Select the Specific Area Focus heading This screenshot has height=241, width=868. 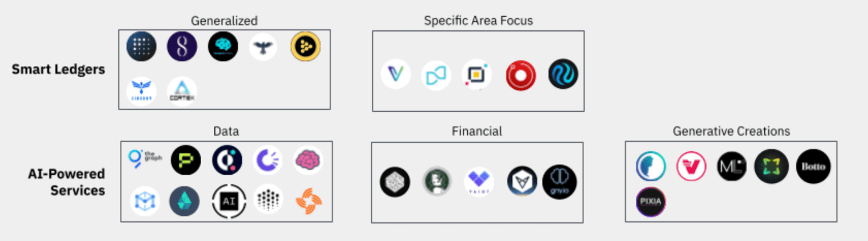coord(478,21)
